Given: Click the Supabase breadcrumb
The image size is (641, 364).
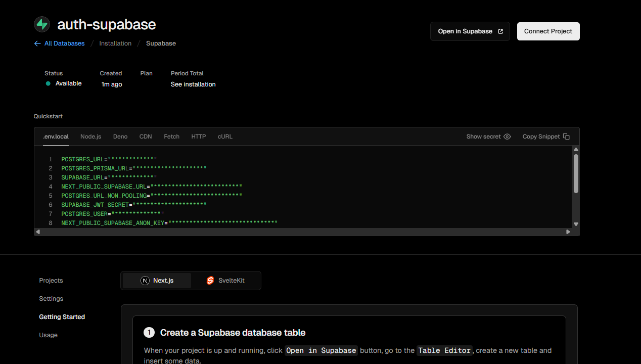Looking at the screenshot, I should [161, 43].
